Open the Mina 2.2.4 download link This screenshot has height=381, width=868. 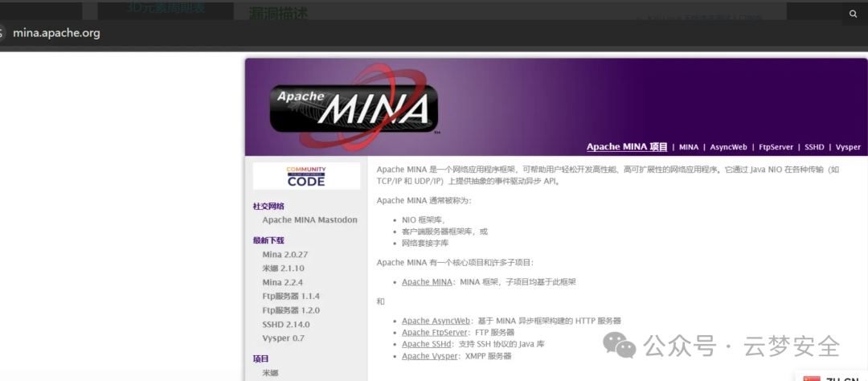(282, 282)
